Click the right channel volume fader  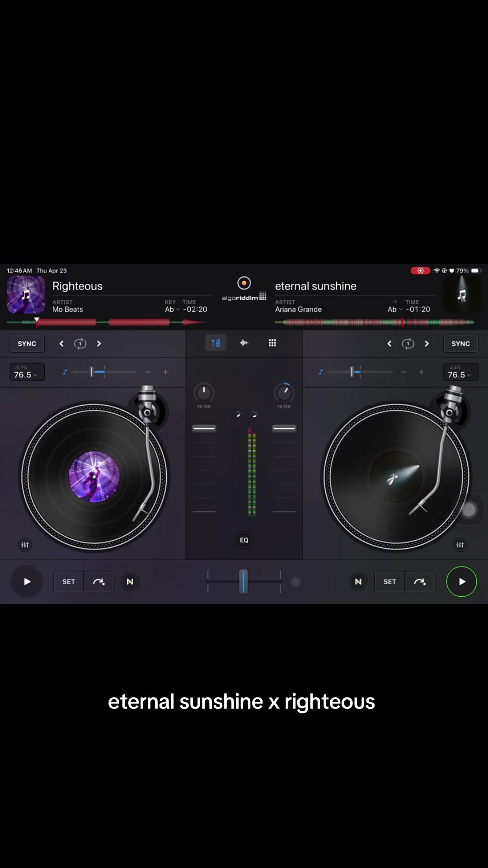284,428
